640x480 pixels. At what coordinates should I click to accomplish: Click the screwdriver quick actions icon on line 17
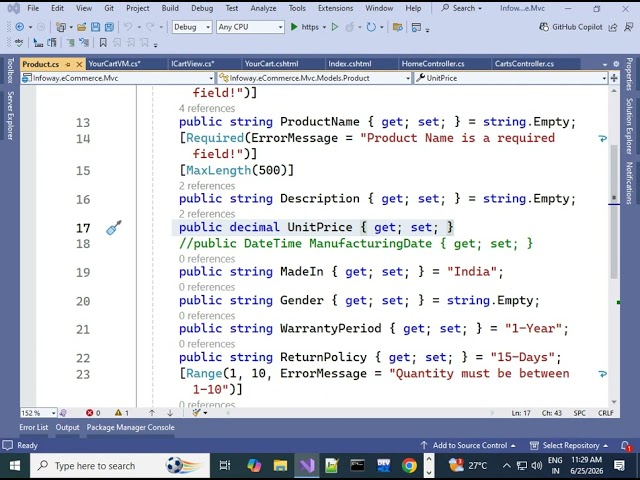pos(114,228)
